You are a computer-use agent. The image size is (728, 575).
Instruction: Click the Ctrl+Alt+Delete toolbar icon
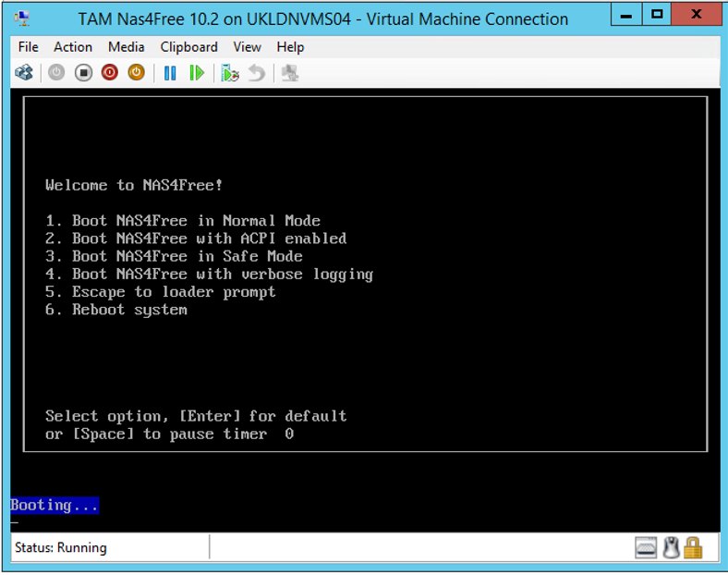(24, 73)
